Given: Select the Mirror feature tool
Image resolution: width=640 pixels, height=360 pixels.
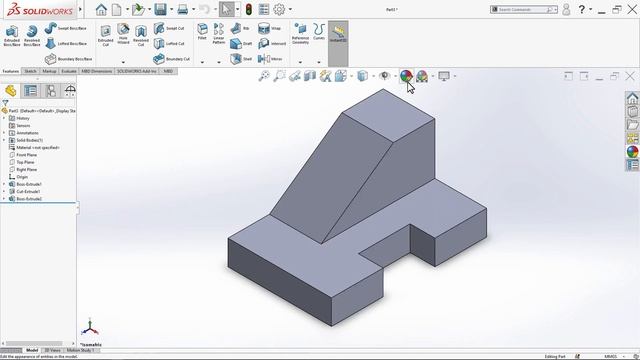Looking at the screenshot, I should [270, 59].
